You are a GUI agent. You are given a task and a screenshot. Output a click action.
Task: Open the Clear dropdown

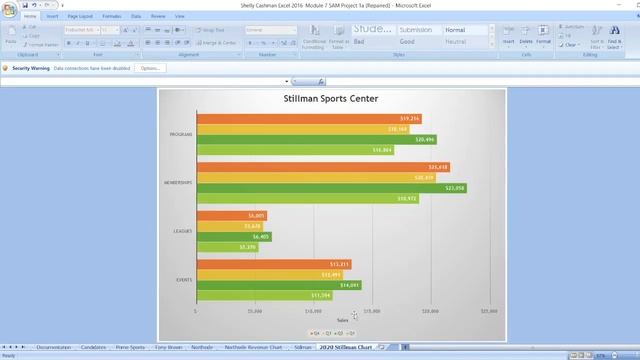coord(570,45)
